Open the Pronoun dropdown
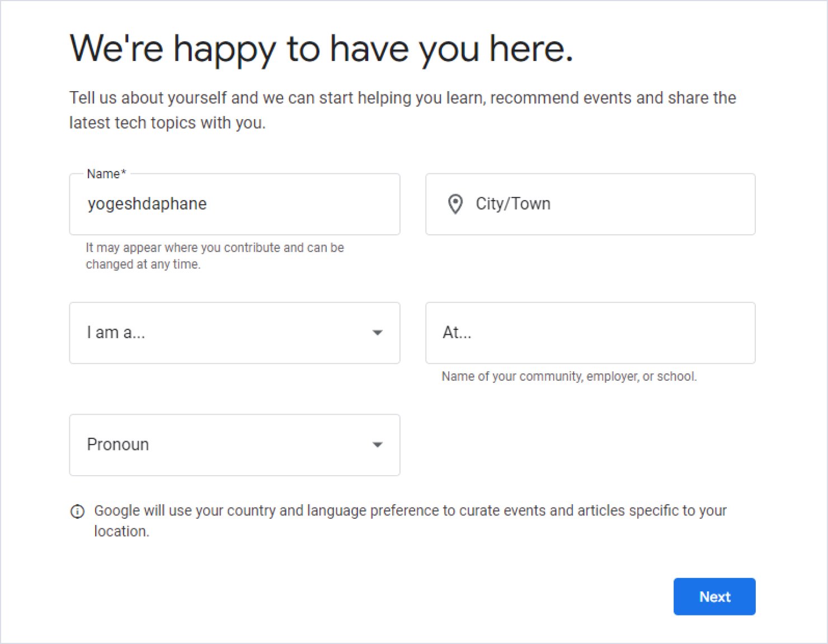828x644 pixels. pos(234,445)
